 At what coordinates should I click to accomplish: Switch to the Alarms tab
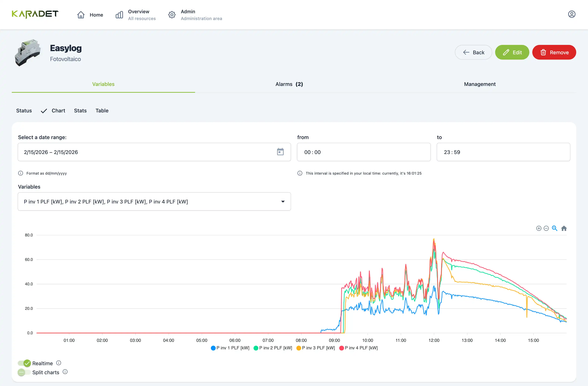click(289, 84)
